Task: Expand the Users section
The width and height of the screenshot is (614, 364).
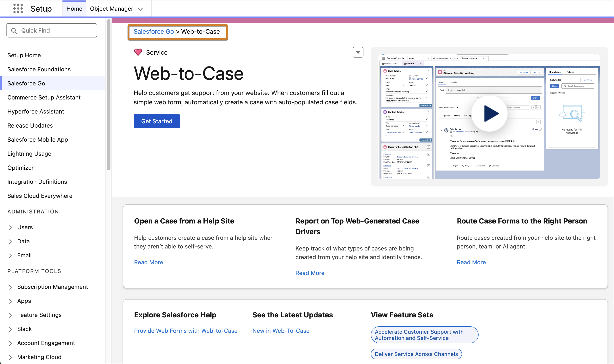Action: [10, 228]
